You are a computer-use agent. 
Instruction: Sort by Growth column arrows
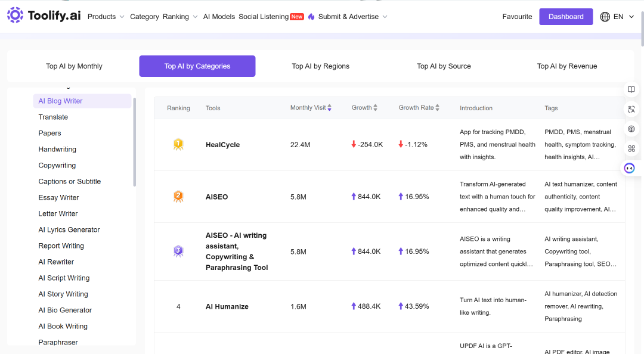[x=376, y=108]
